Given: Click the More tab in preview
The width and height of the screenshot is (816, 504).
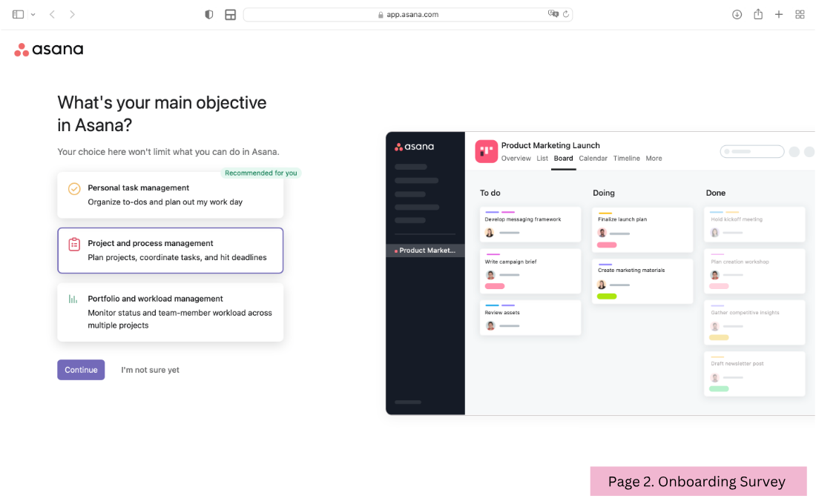Looking at the screenshot, I should point(654,158).
